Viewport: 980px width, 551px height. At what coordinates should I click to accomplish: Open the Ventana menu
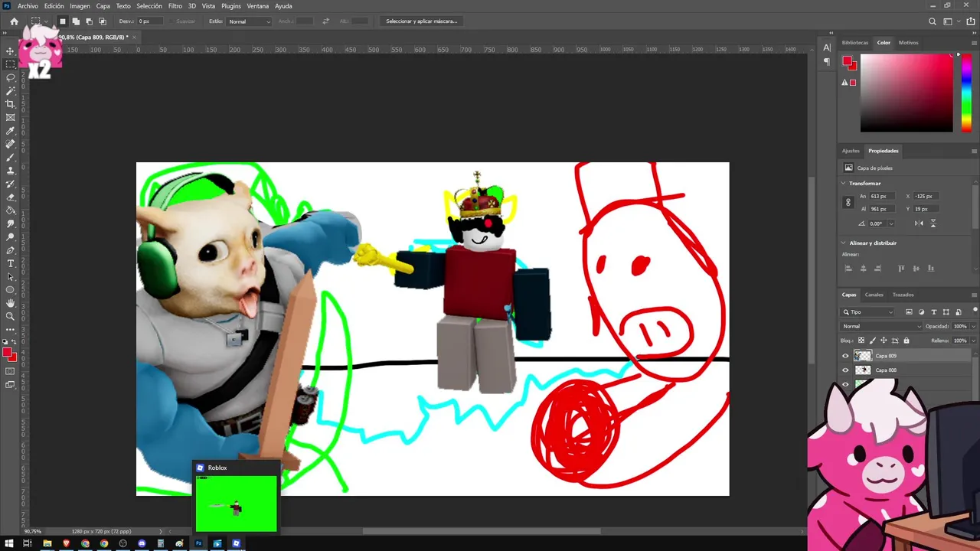pos(258,6)
